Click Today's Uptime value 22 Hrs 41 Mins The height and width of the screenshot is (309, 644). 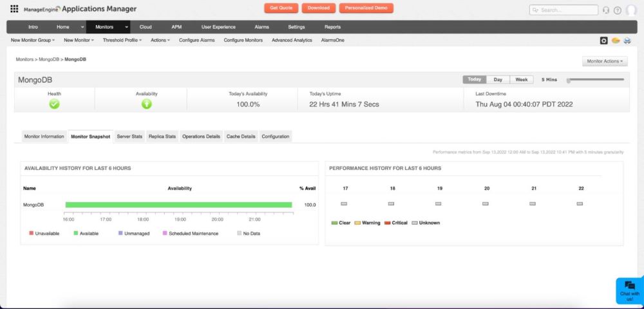[344, 104]
